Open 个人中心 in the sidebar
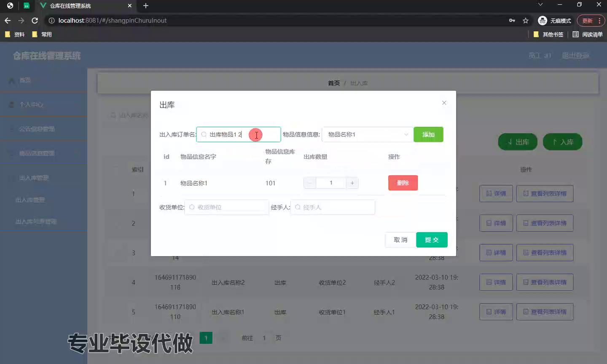The height and width of the screenshot is (364, 607). click(x=43, y=104)
